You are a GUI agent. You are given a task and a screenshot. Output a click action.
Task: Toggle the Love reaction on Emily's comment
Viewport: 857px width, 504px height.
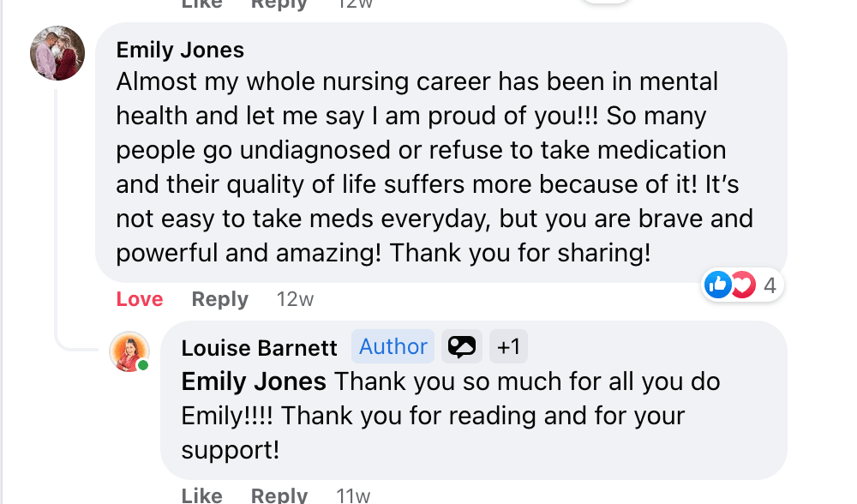[x=140, y=299]
